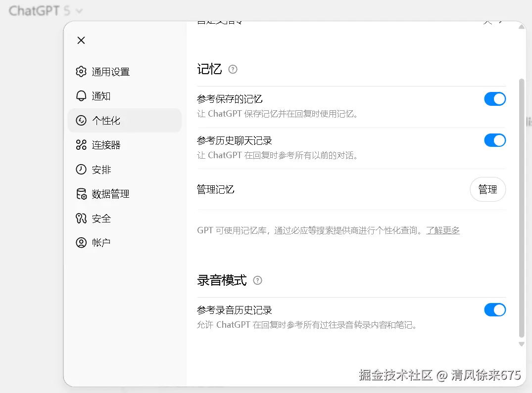
Task: Toggle 参考历史聊天记录 switch
Action: [495, 140]
